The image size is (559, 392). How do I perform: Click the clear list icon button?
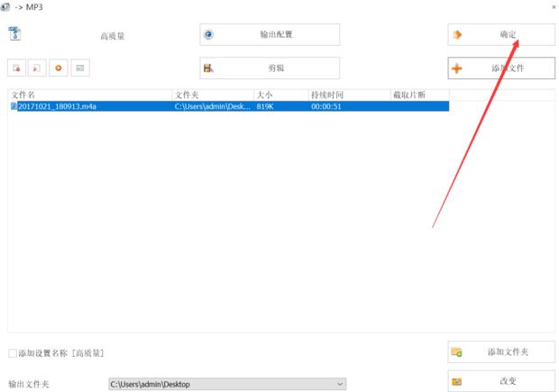pos(37,68)
